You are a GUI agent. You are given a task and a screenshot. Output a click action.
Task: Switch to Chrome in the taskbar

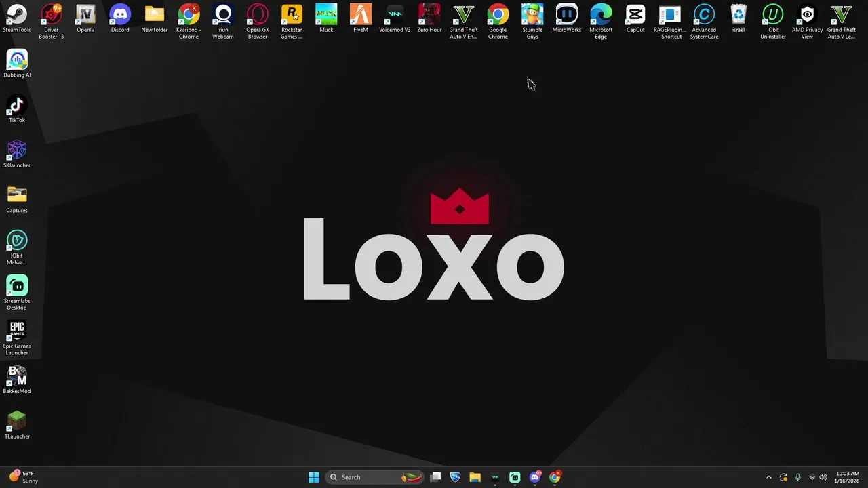tap(555, 477)
